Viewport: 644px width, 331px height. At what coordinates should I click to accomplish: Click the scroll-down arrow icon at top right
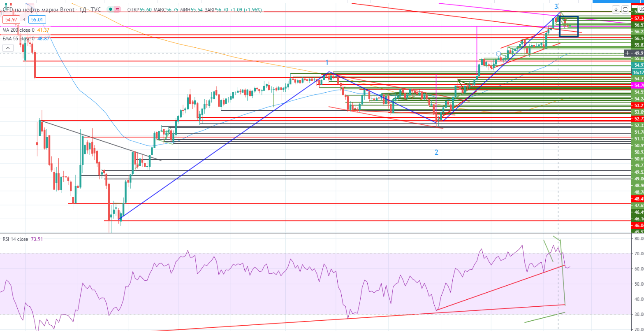[x=616, y=9]
